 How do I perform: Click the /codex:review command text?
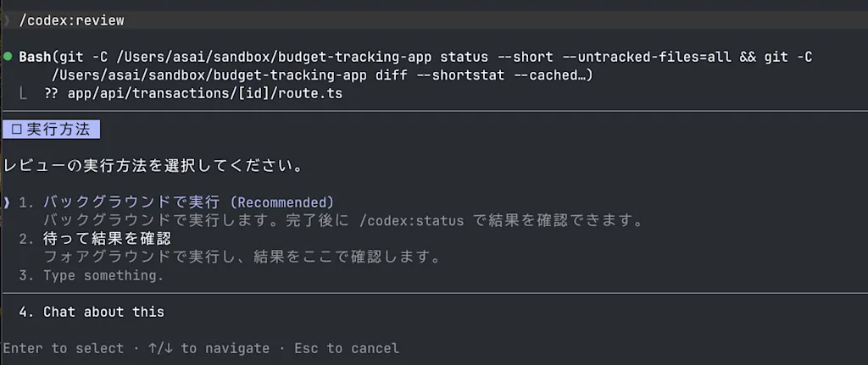pos(72,21)
